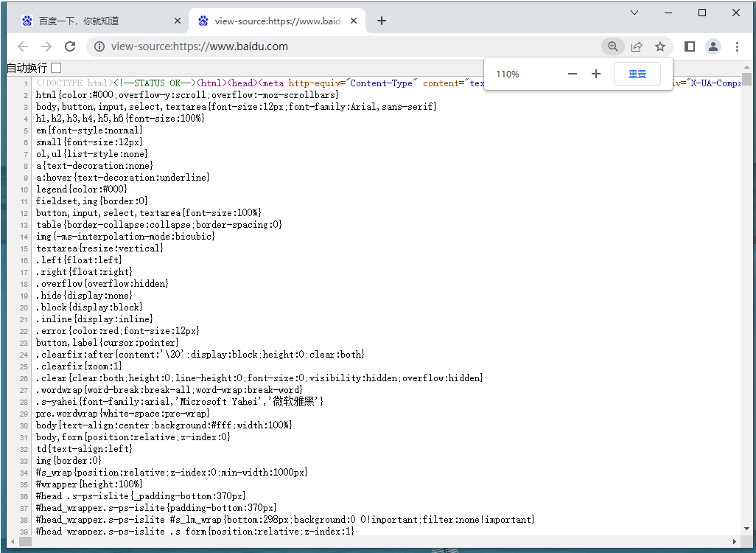Click the 'Content-Type' attribute value in line 1
Screen dimensions: 756x553
pos(382,83)
